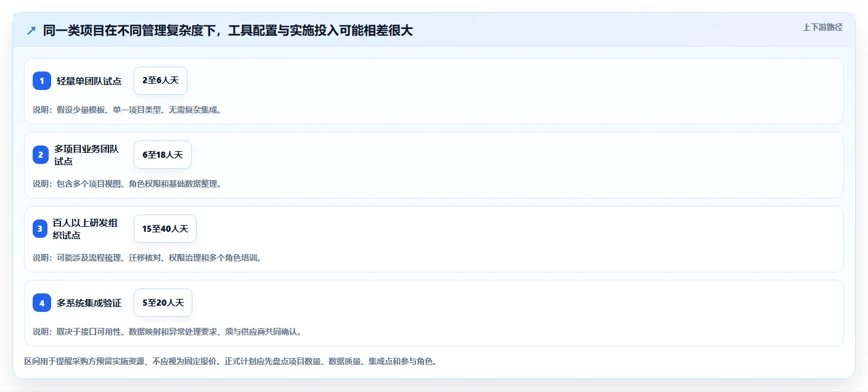Click the note starting 假设少量模板
This screenshot has width=868, height=392.
[127, 110]
